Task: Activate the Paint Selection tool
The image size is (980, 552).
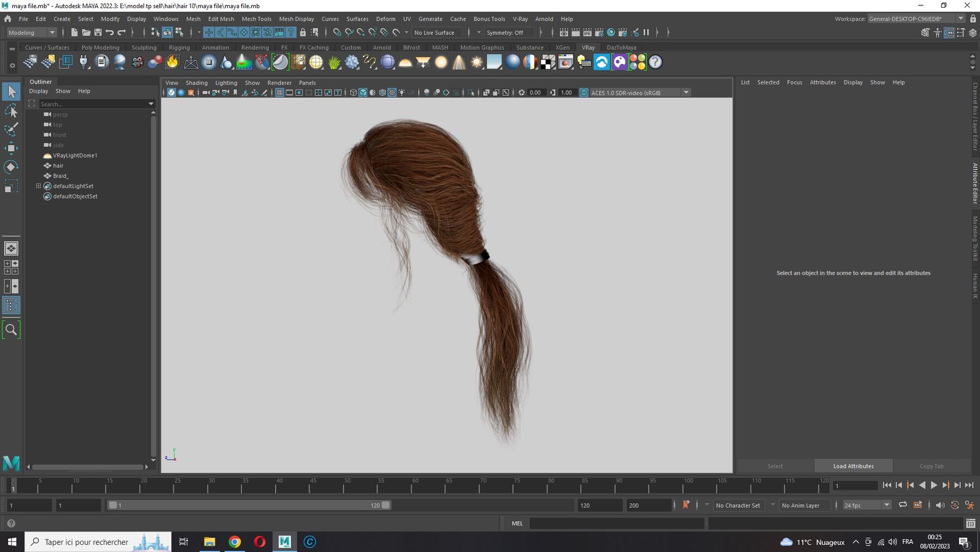Action: pos(11,129)
